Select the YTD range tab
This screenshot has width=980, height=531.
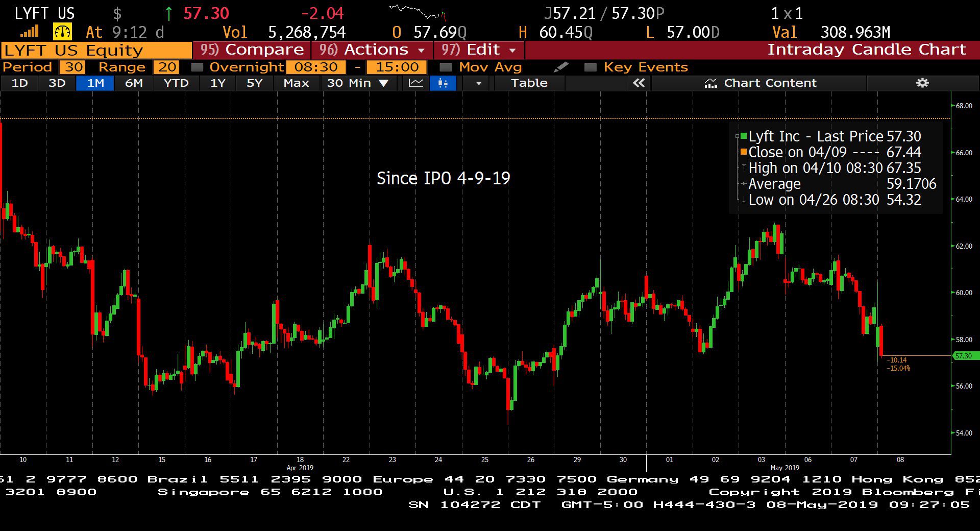[x=176, y=83]
